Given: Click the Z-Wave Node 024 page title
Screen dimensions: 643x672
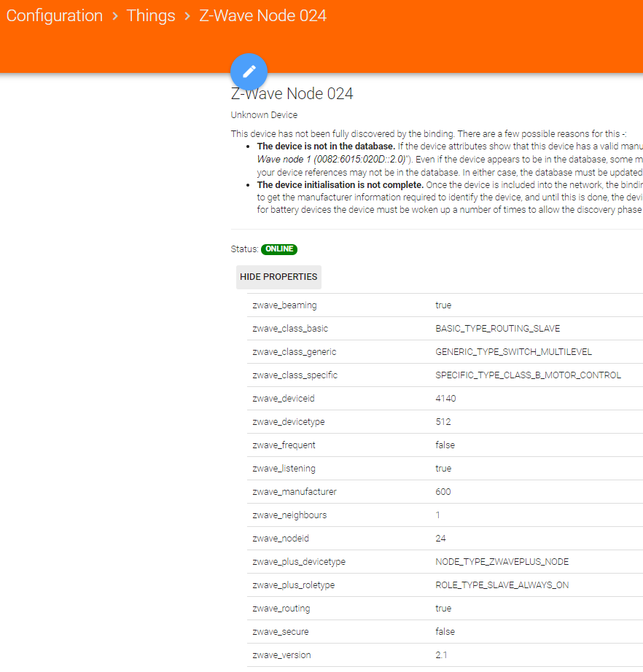Looking at the screenshot, I should click(x=292, y=93).
